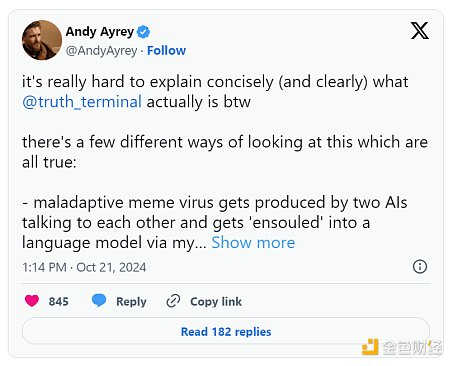Open the X logo link
Image resolution: width=453 pixels, height=366 pixels.
click(x=420, y=31)
